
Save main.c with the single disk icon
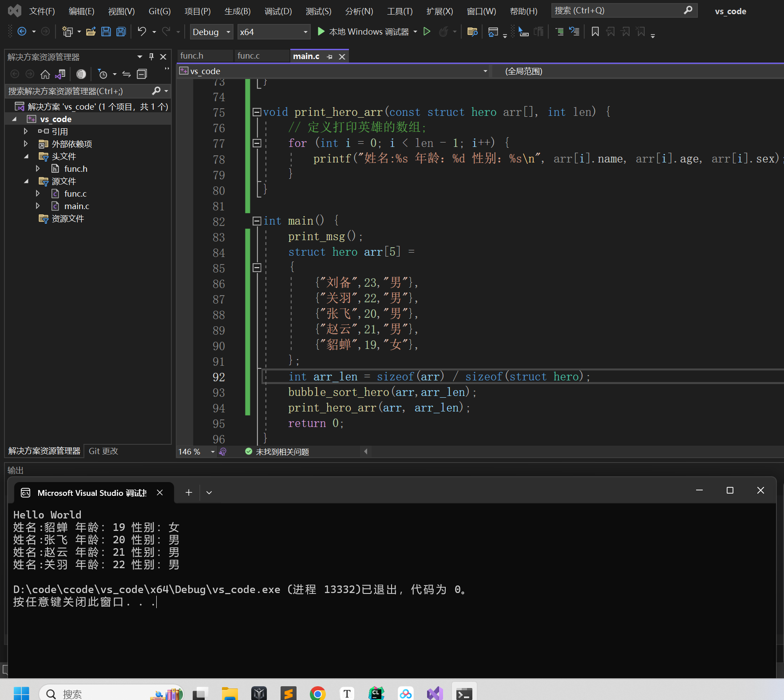pyautogui.click(x=106, y=32)
